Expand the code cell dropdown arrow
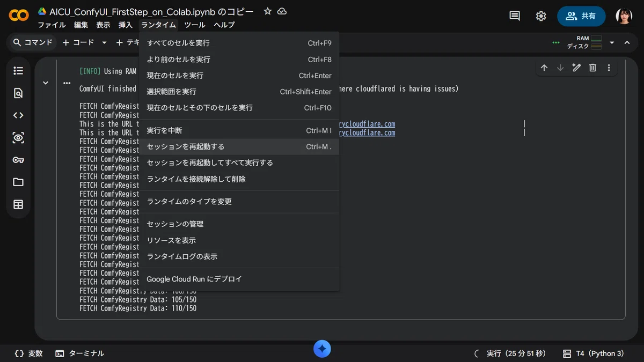Image resolution: width=644 pixels, height=362 pixels. click(104, 42)
